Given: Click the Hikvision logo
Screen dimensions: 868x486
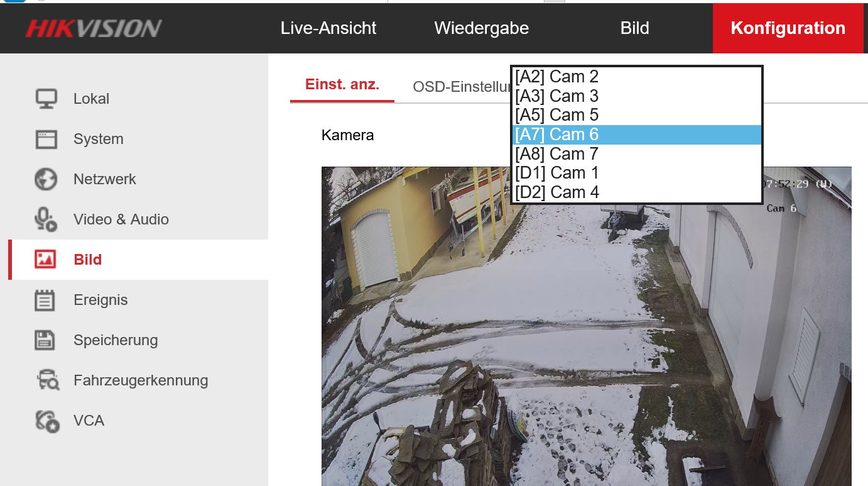Looking at the screenshot, I should point(94,28).
